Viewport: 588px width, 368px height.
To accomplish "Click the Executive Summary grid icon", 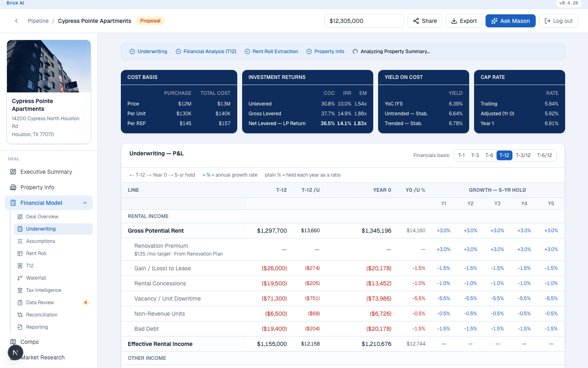I will click(x=13, y=172).
